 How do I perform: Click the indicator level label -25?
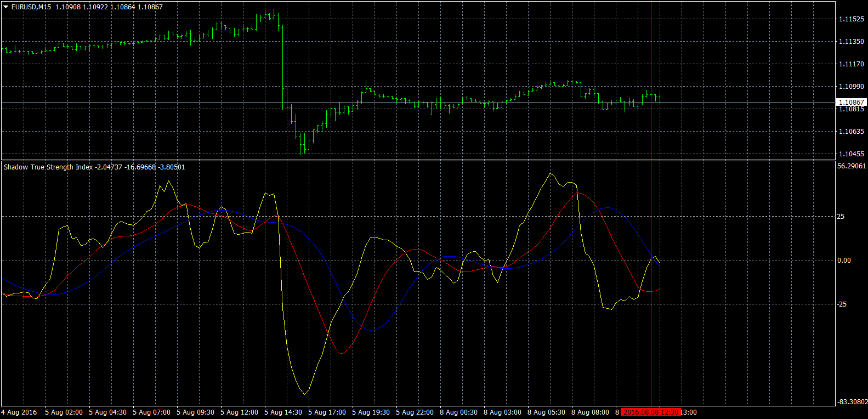(x=842, y=304)
